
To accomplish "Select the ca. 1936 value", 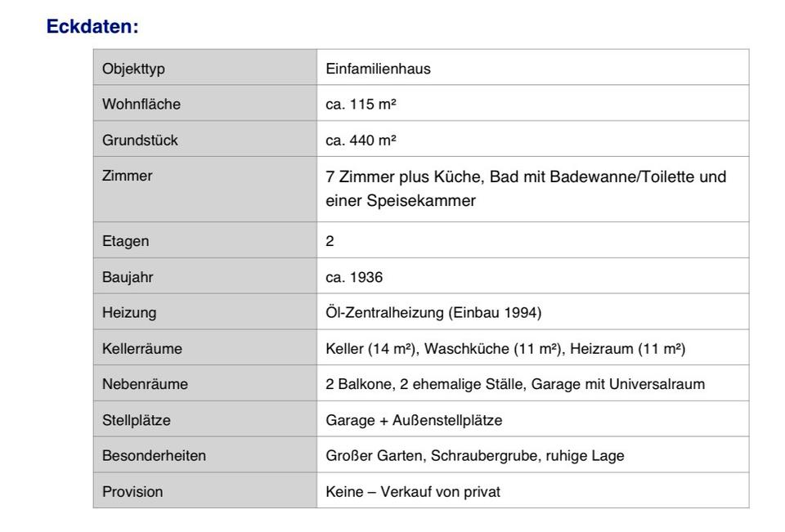I will point(354,277).
